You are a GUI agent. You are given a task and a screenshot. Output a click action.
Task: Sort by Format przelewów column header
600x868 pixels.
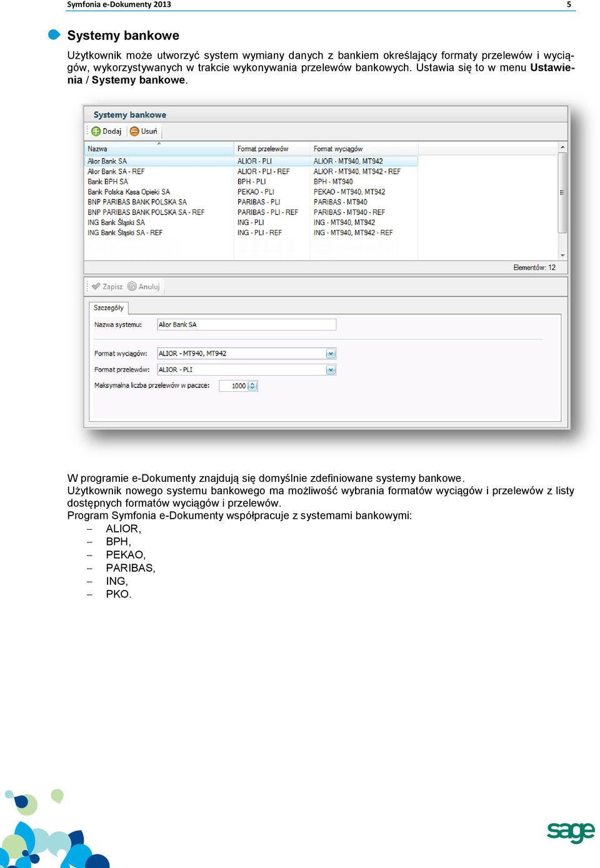pyautogui.click(x=272, y=149)
